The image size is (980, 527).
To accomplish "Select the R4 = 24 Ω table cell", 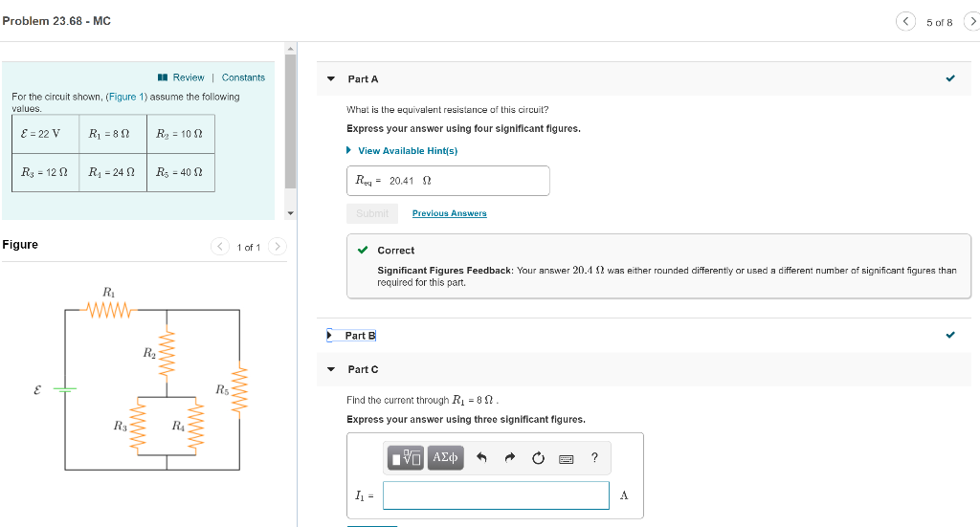I will 113,172.
